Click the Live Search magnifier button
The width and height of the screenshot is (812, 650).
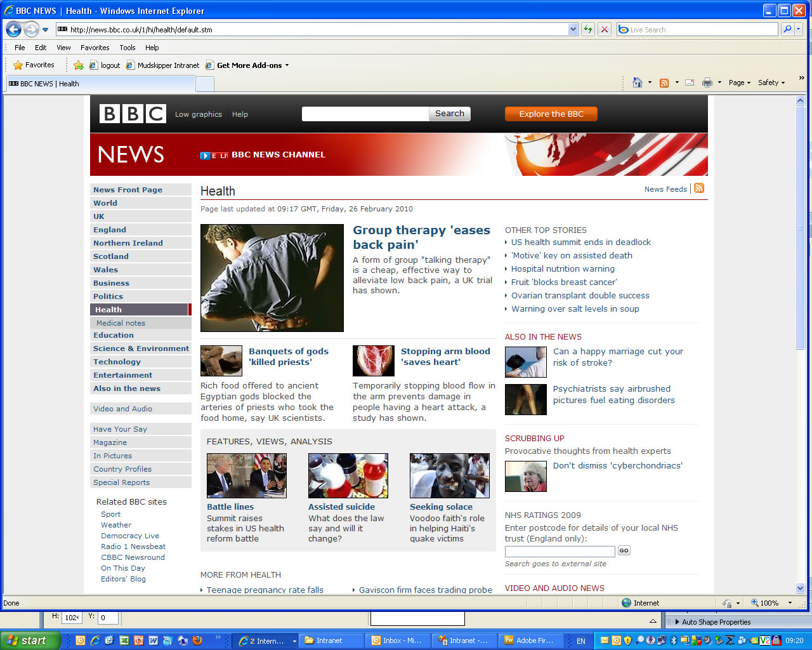(787, 29)
